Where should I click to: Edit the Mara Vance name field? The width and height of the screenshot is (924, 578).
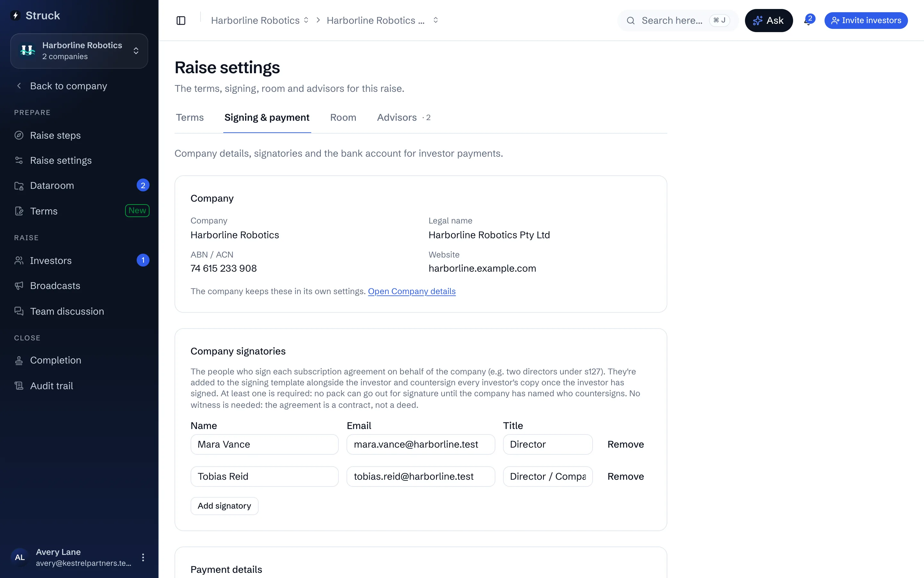265,444
